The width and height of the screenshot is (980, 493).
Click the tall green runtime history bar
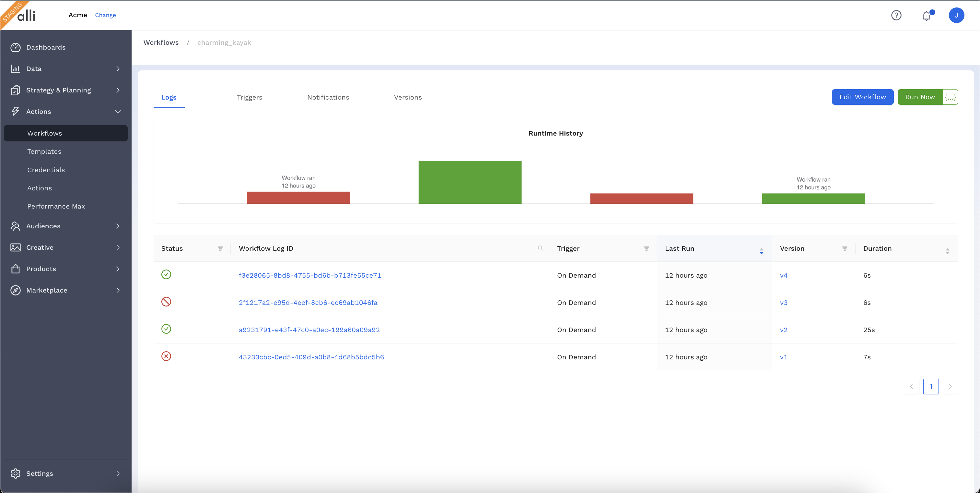pos(470,182)
